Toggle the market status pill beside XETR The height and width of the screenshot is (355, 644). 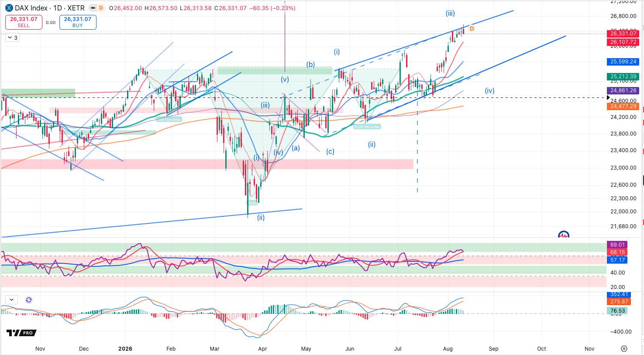pyautogui.click(x=93, y=8)
